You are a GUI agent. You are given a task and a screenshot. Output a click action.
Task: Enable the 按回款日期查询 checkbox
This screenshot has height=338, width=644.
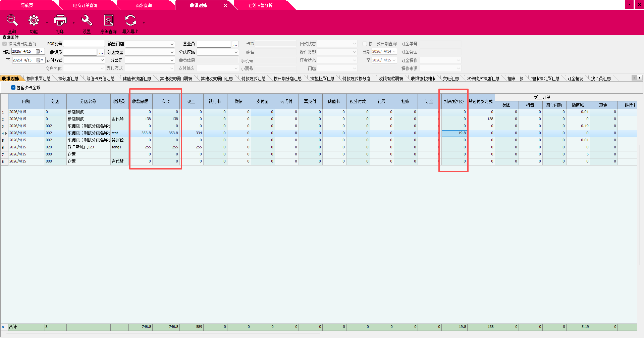click(365, 44)
